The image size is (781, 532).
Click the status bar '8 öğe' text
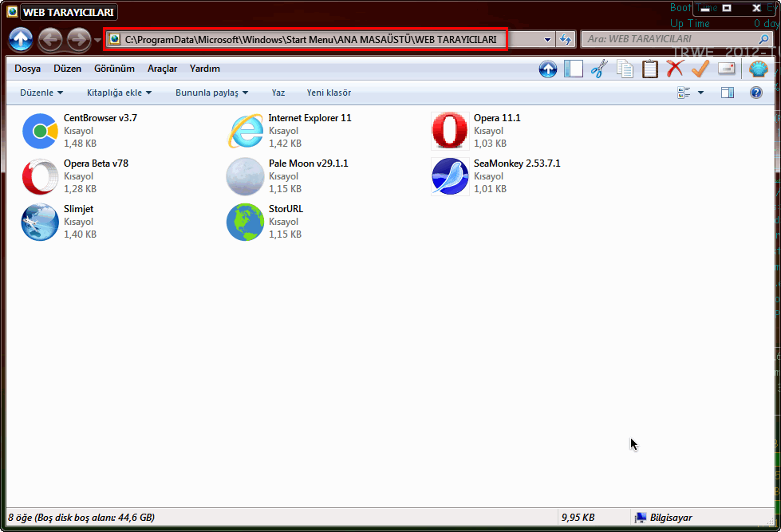[20, 518]
